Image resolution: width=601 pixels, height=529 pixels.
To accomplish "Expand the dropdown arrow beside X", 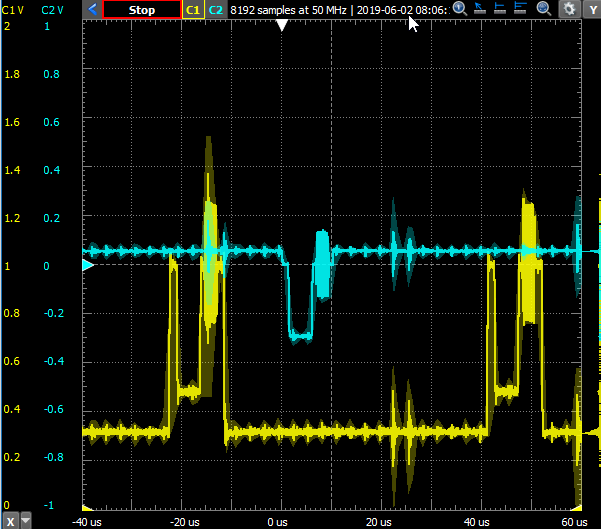I will (x=26, y=520).
